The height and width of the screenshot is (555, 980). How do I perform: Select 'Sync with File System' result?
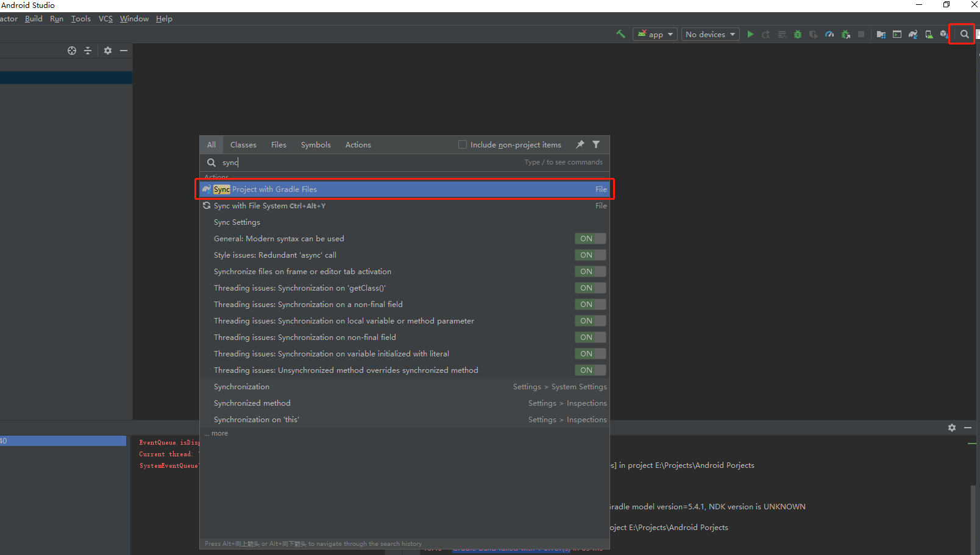coord(405,206)
